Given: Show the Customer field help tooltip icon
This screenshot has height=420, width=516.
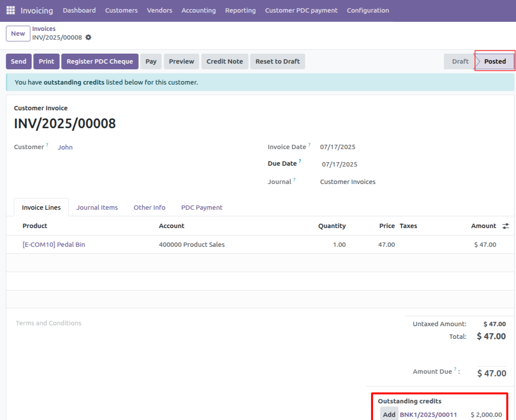Looking at the screenshot, I should click(47, 144).
